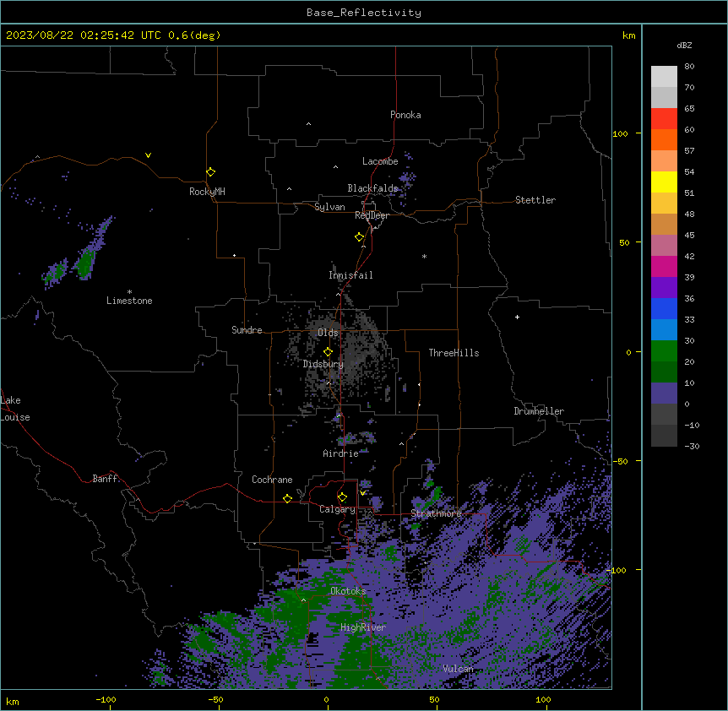The image size is (728, 711).
Task: Click the Lake Louise label at the map edge
Action: pos(15,409)
